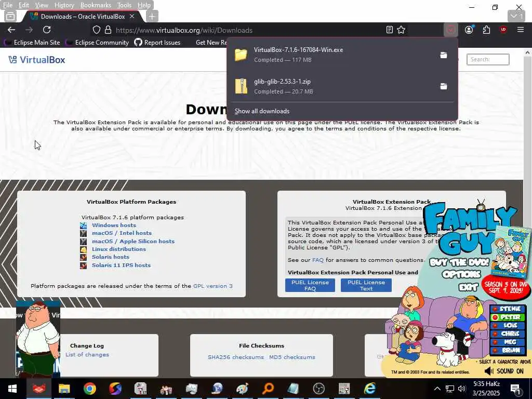Open the extensions puzzle-piece icon

[x=486, y=30]
